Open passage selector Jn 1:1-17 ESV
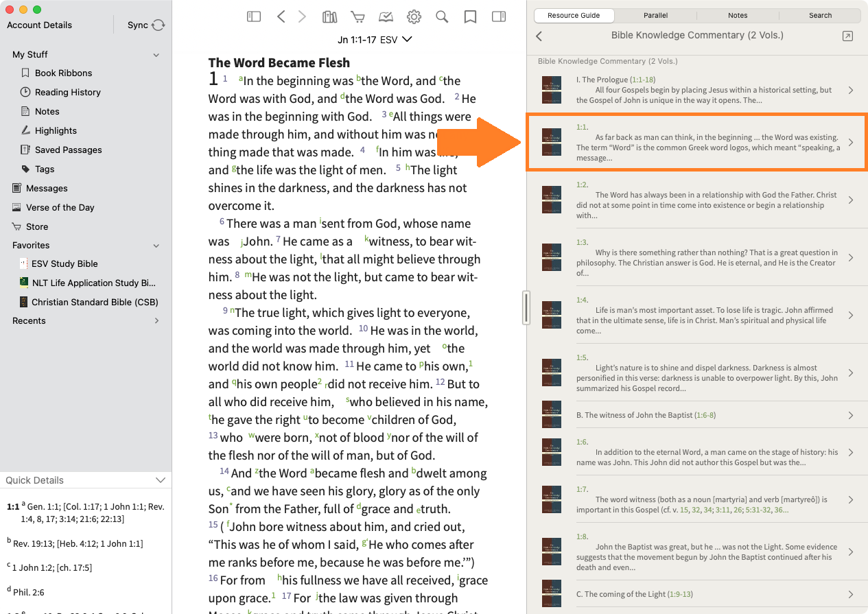868x614 pixels. coord(375,40)
